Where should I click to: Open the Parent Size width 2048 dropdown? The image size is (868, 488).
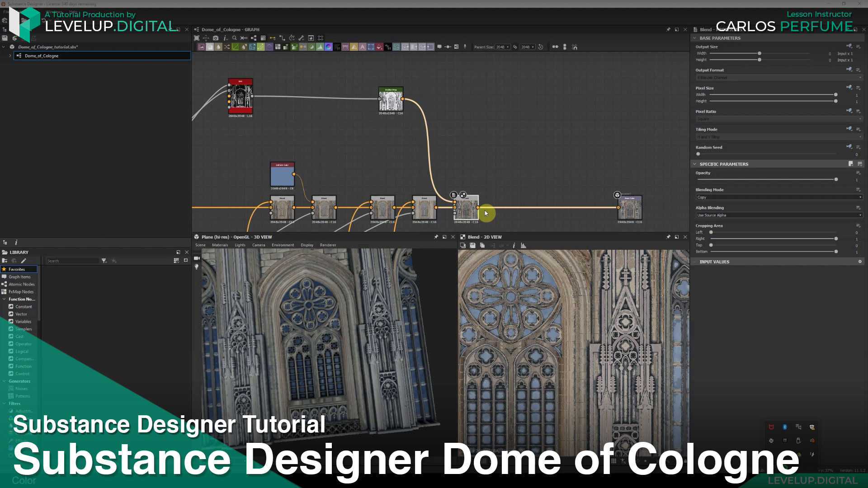(503, 47)
